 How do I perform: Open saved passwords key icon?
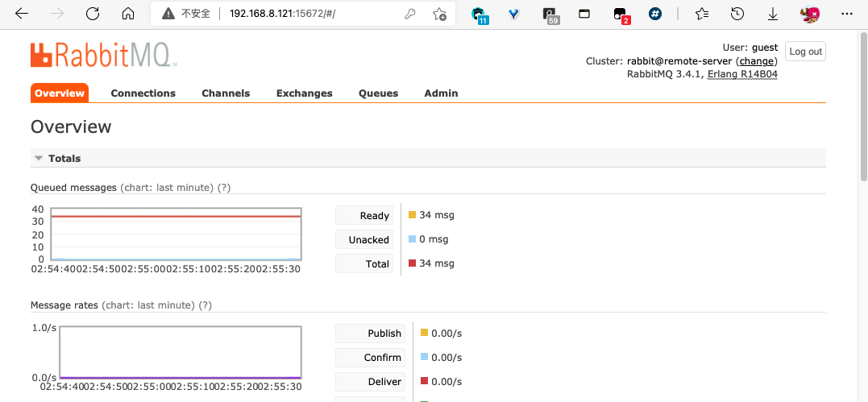tap(409, 14)
